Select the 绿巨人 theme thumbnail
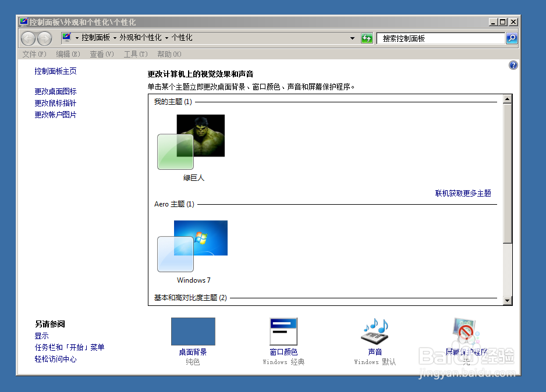This screenshot has height=392, width=546. click(x=191, y=142)
